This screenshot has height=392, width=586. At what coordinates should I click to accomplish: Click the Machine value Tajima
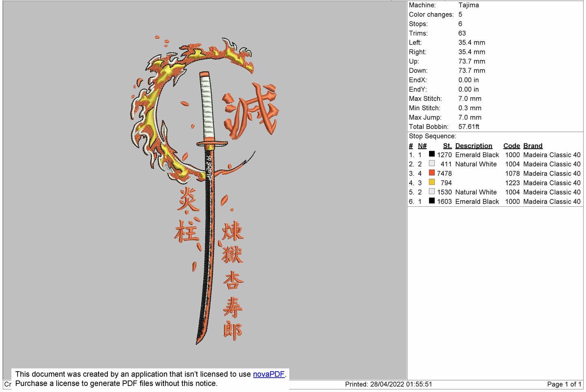(468, 5)
